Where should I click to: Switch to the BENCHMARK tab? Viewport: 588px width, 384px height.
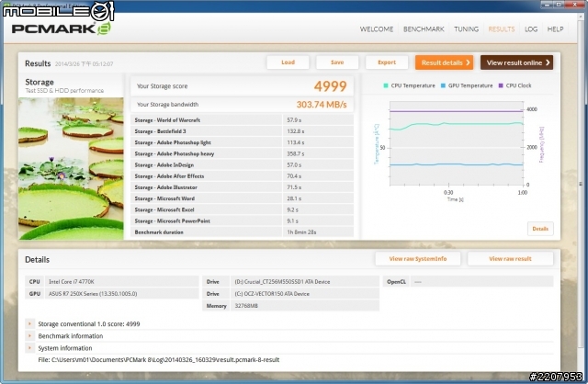tap(424, 29)
